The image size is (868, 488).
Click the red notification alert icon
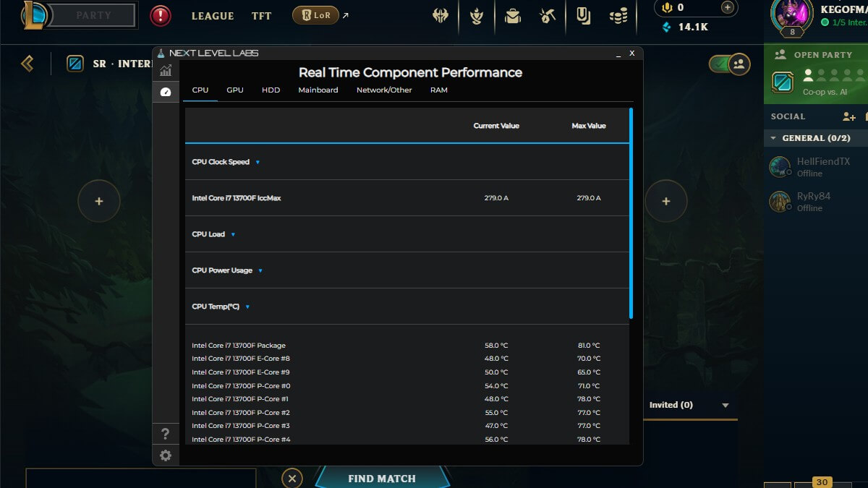(x=159, y=14)
